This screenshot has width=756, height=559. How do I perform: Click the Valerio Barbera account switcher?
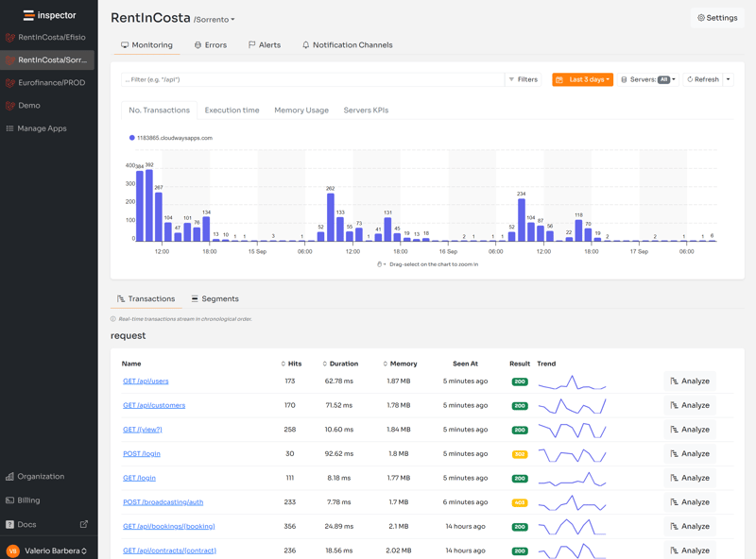[47, 549]
